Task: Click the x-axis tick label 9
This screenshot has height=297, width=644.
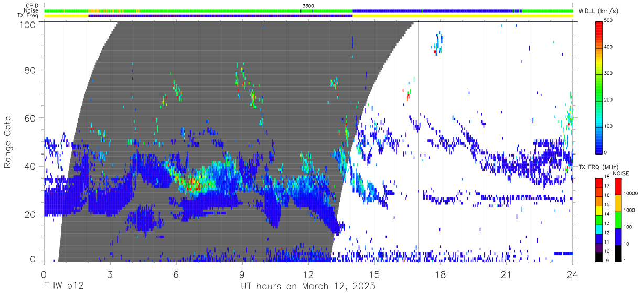Action: pyautogui.click(x=242, y=274)
